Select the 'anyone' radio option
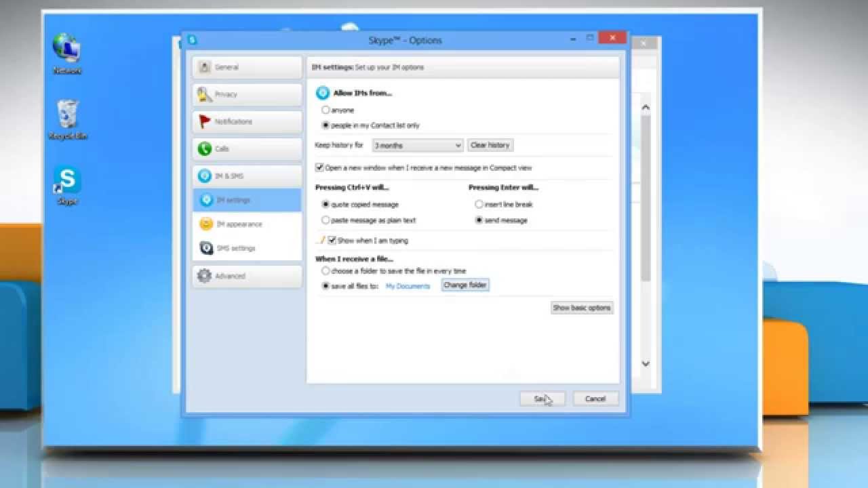This screenshot has height=488, width=868. tap(325, 110)
